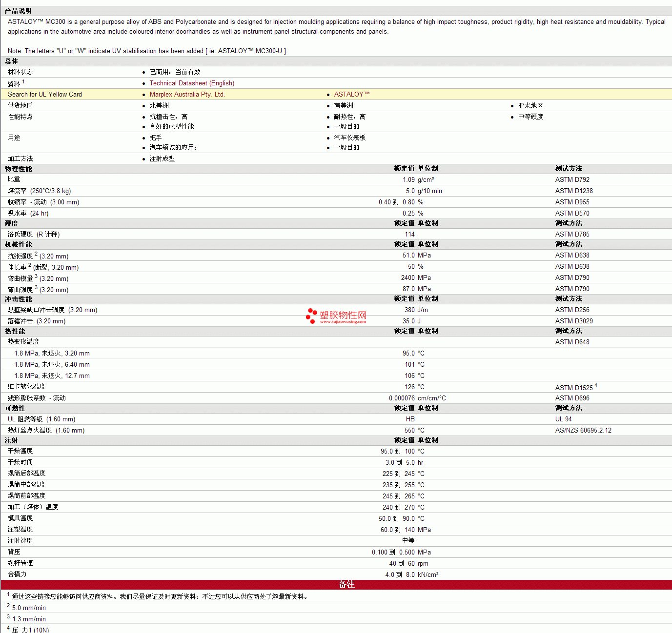Open the ASTALOY™ yellow card link

pyautogui.click(x=352, y=95)
